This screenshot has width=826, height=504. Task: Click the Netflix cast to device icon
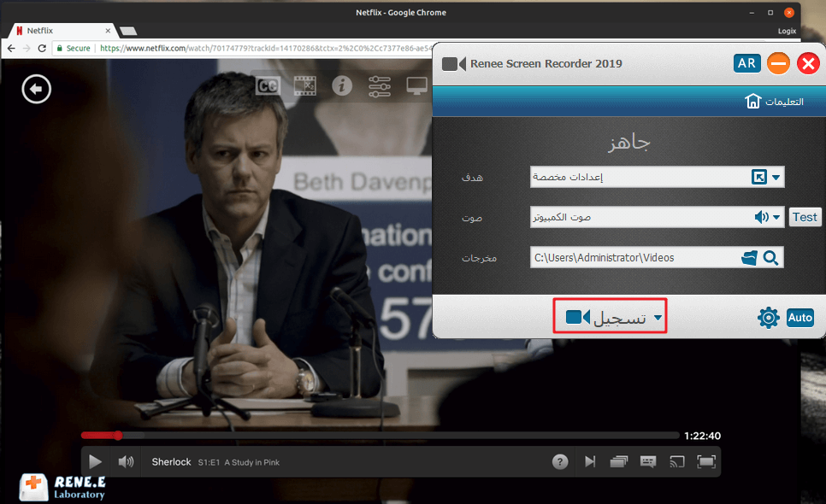(677, 462)
